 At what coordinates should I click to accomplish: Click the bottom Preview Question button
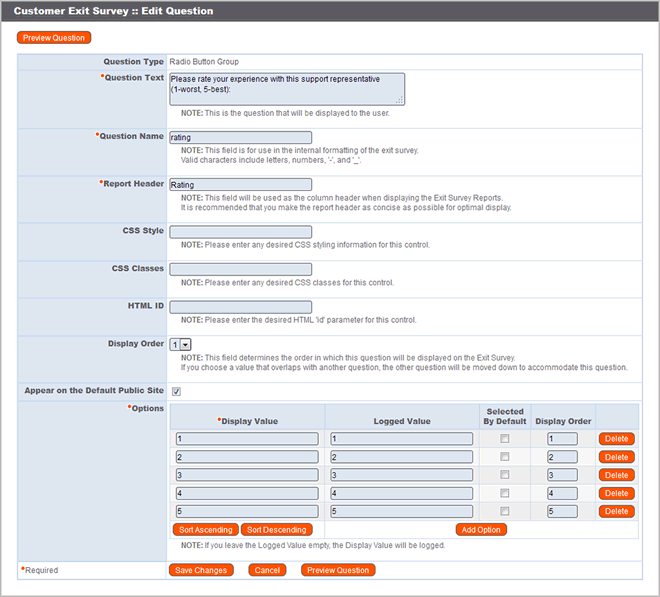pyautogui.click(x=338, y=570)
